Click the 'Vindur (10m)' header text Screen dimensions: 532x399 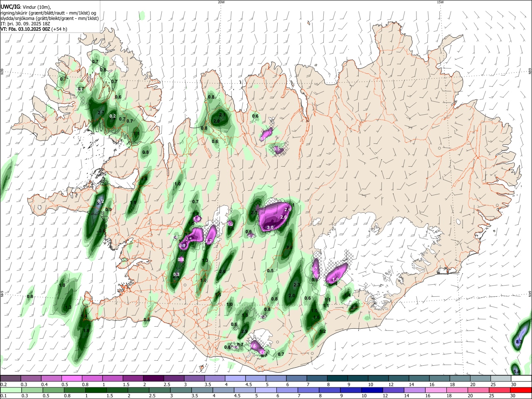pyautogui.click(x=37, y=7)
